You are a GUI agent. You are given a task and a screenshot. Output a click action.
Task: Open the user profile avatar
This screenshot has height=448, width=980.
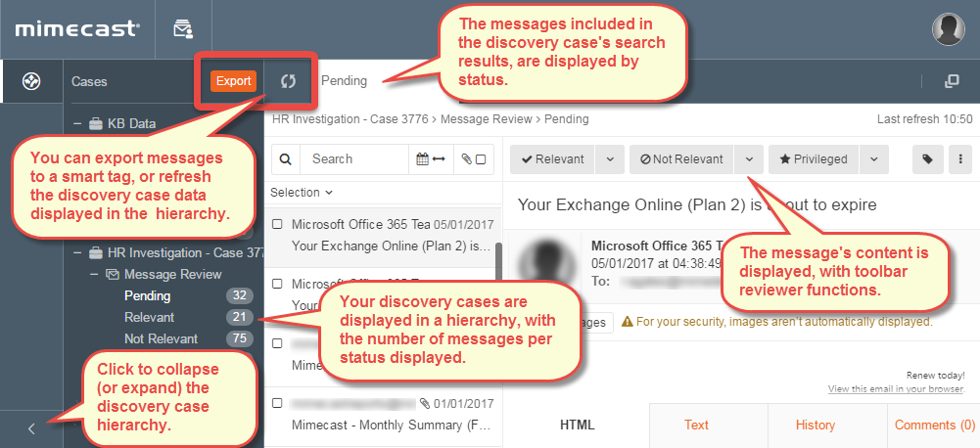948,28
